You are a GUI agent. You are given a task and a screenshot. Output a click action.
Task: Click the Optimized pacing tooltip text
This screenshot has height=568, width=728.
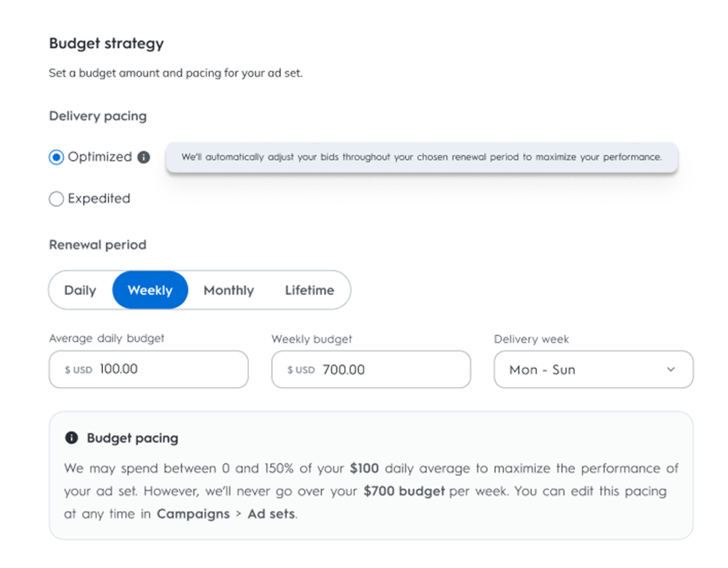pyautogui.click(x=421, y=157)
